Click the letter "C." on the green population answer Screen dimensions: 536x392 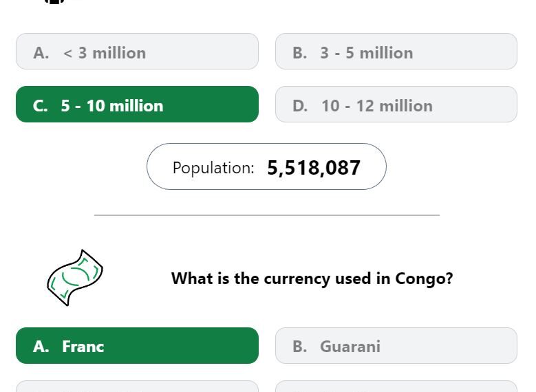pyautogui.click(x=41, y=105)
